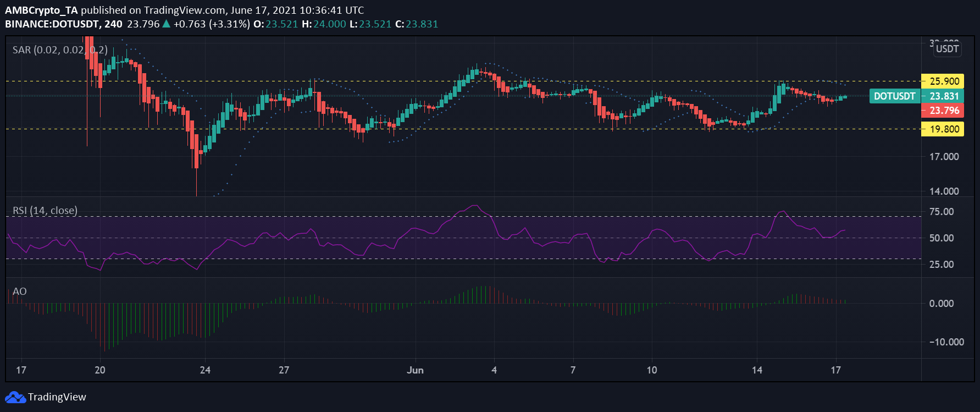
Task: Click the Jun label on time axis
Action: (415, 370)
